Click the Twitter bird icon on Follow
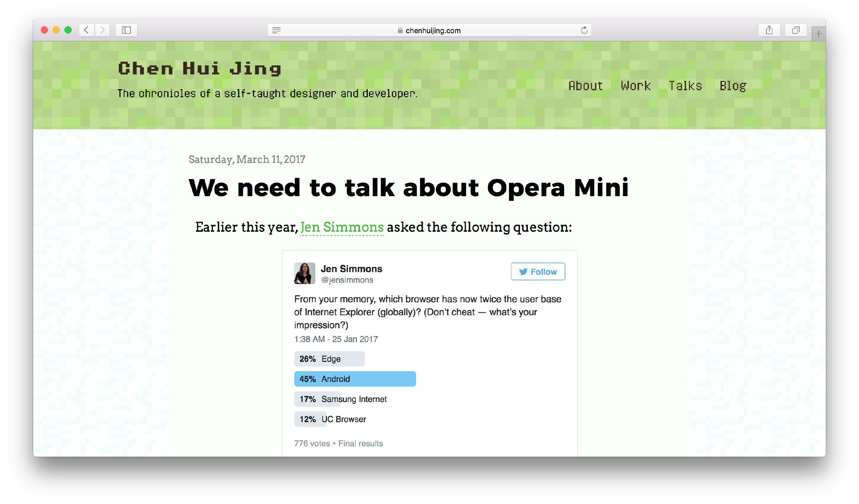This screenshot has height=504, width=859. tap(523, 271)
